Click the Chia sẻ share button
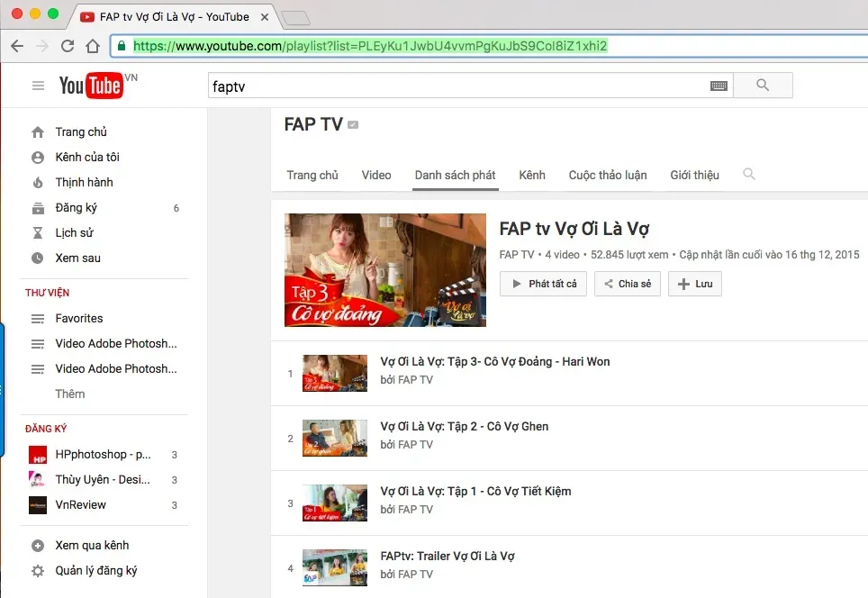The height and width of the screenshot is (598, 868). click(x=628, y=284)
